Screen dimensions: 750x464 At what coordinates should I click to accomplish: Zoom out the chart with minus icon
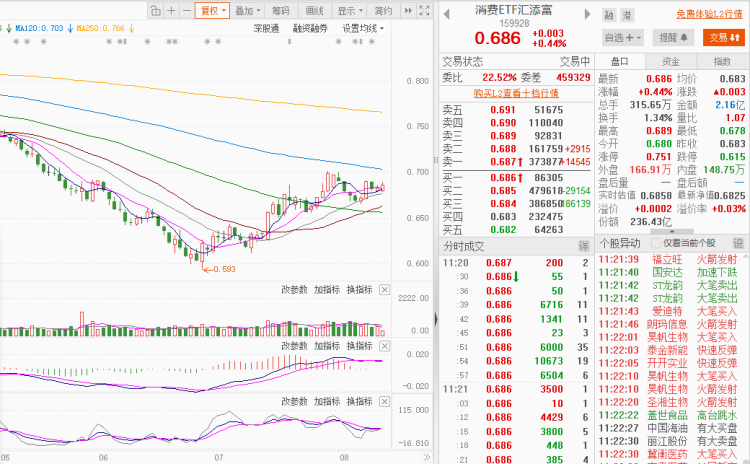tap(187, 11)
